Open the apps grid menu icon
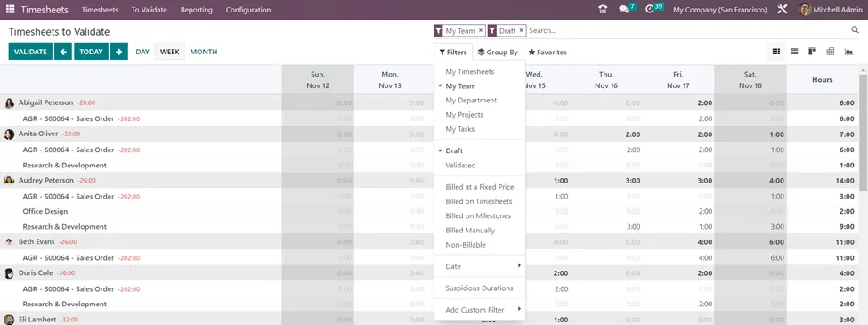 tap(11, 10)
